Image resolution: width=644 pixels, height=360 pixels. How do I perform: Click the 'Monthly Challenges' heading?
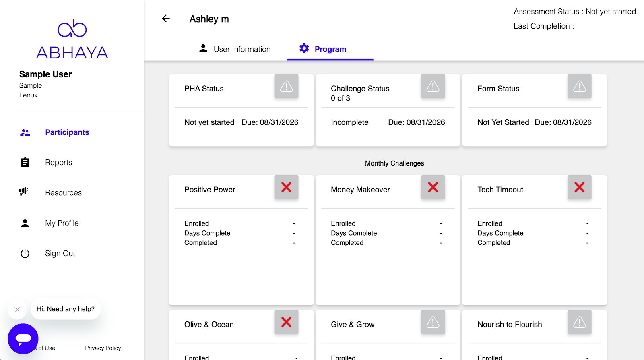click(394, 163)
